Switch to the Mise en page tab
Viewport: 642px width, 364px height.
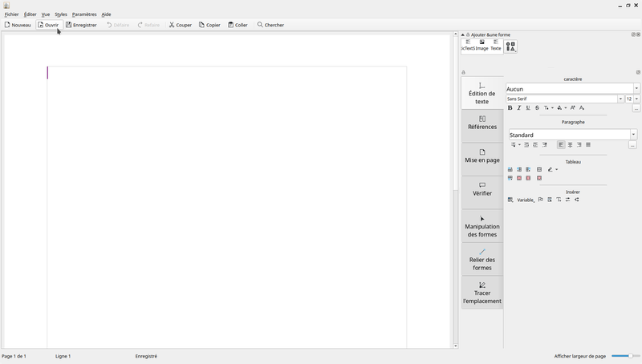tap(482, 156)
